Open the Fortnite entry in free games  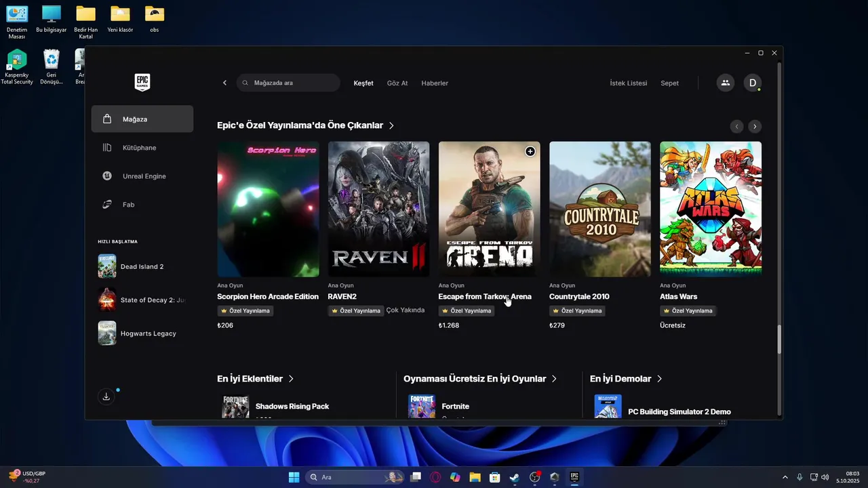pyautogui.click(x=455, y=407)
